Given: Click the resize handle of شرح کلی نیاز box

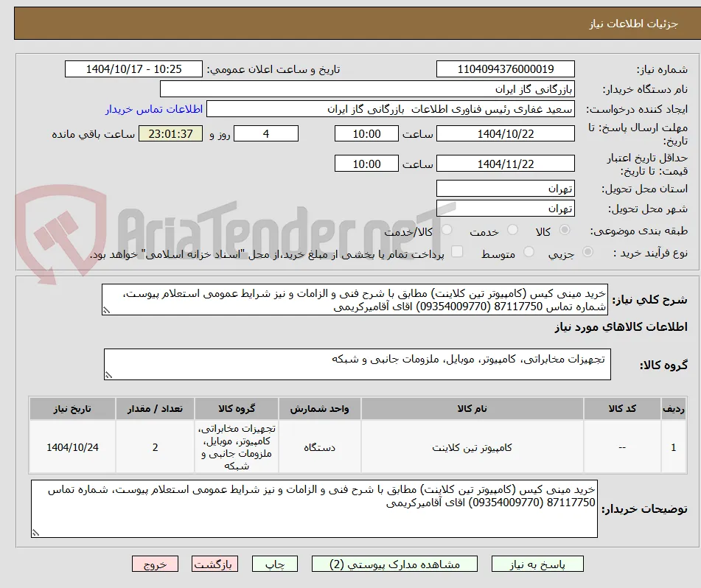Looking at the screenshot, I should coord(106,310).
